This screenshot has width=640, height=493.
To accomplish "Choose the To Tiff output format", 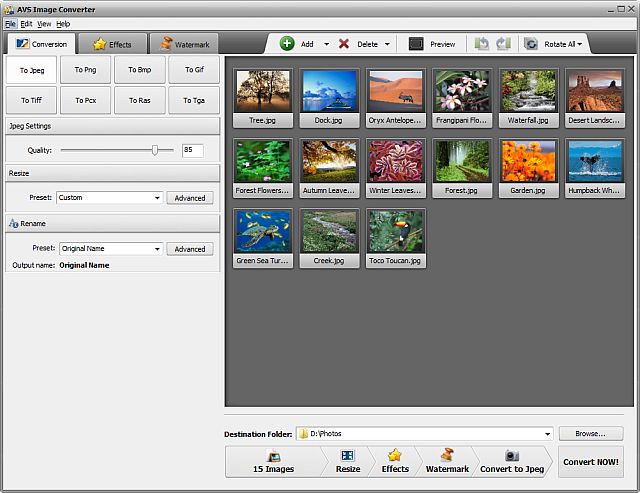I will click(31, 100).
